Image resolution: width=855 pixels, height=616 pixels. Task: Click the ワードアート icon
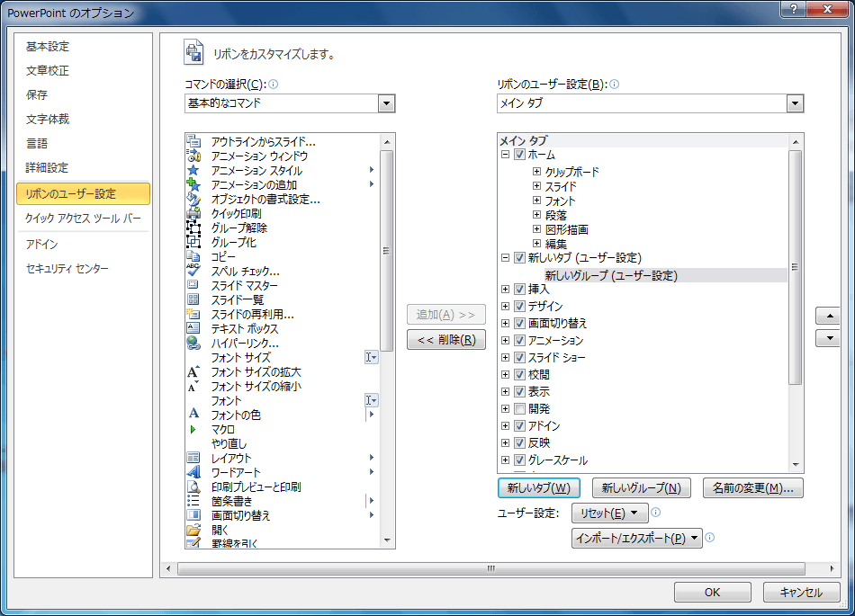(193, 472)
